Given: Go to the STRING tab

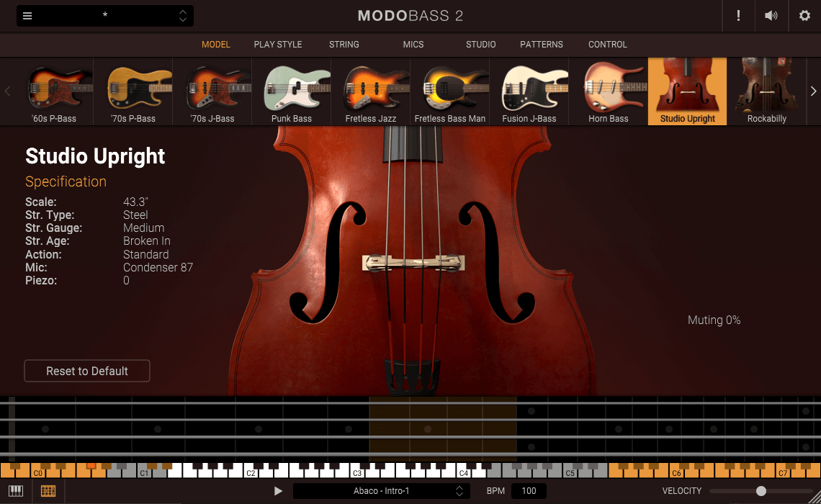Looking at the screenshot, I should 344,45.
